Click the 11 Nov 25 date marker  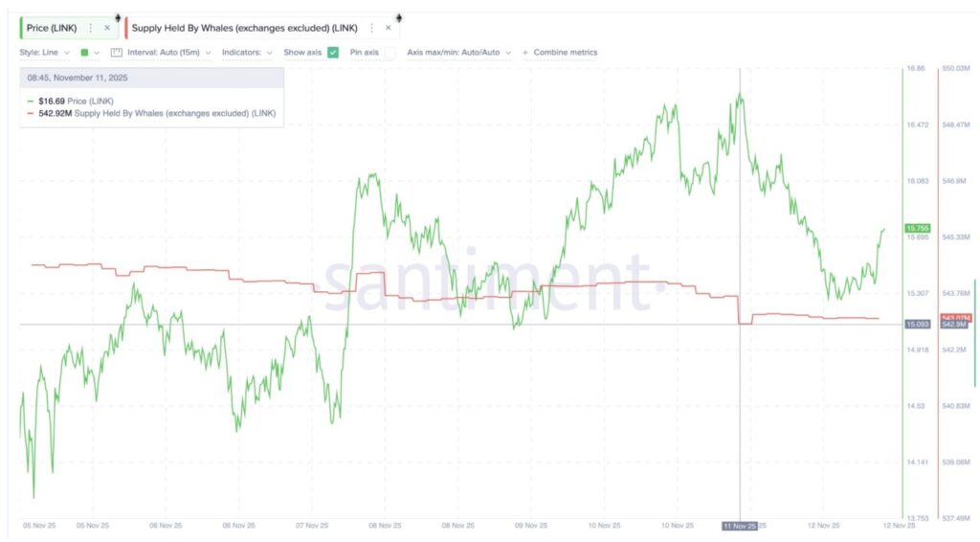pyautogui.click(x=739, y=526)
